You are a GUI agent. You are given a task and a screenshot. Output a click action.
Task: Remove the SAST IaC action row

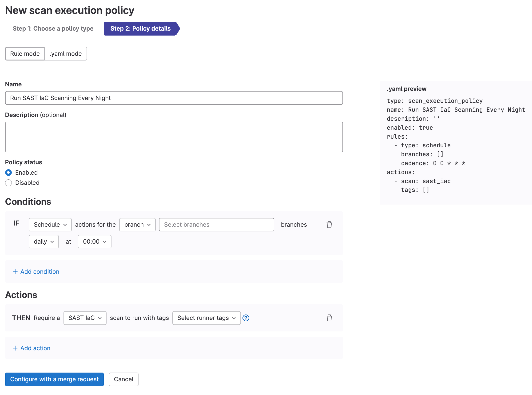pyautogui.click(x=329, y=318)
